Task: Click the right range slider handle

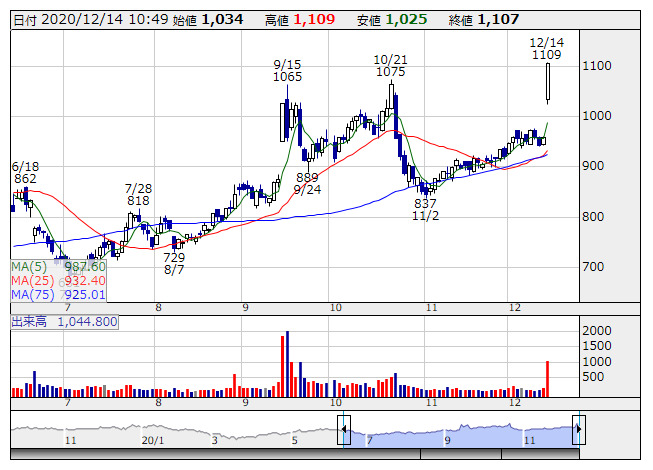Action: point(579,429)
